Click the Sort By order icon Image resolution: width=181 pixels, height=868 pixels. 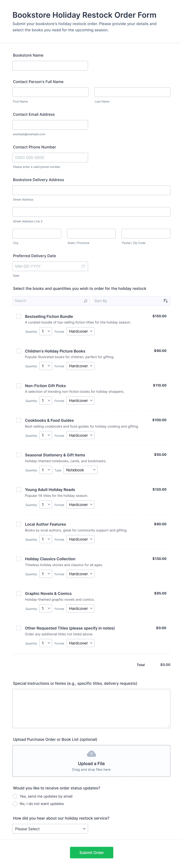click(165, 301)
